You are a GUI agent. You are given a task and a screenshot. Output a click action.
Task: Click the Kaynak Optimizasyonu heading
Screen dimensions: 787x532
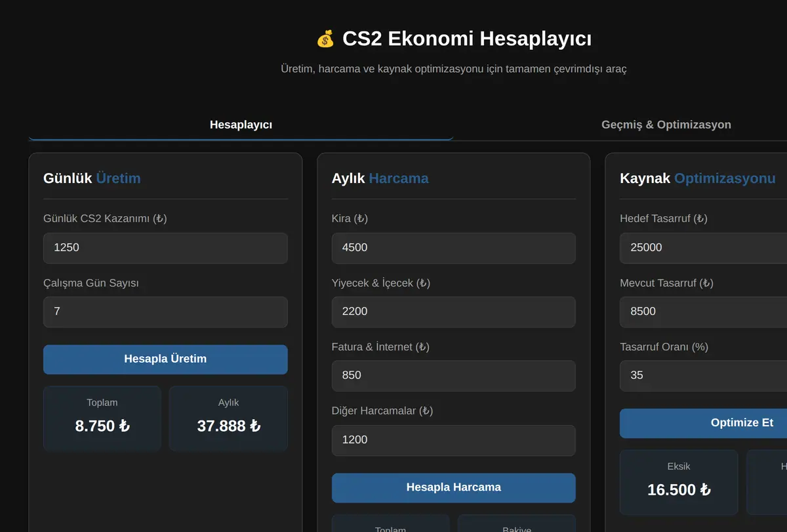point(698,178)
